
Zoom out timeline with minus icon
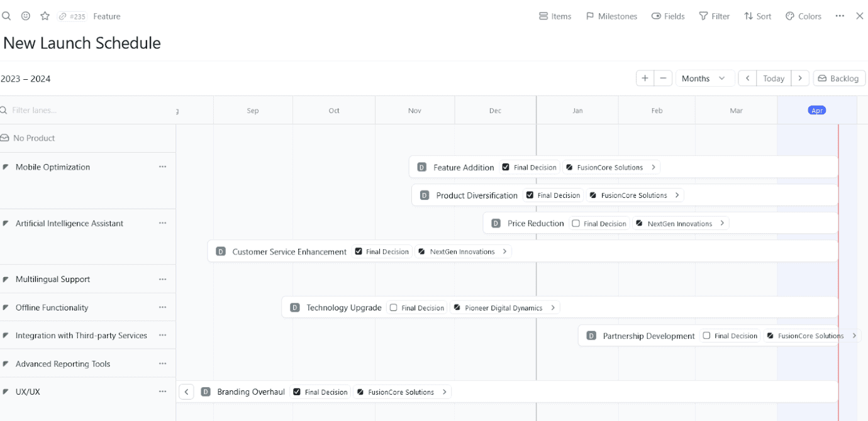pyautogui.click(x=663, y=79)
